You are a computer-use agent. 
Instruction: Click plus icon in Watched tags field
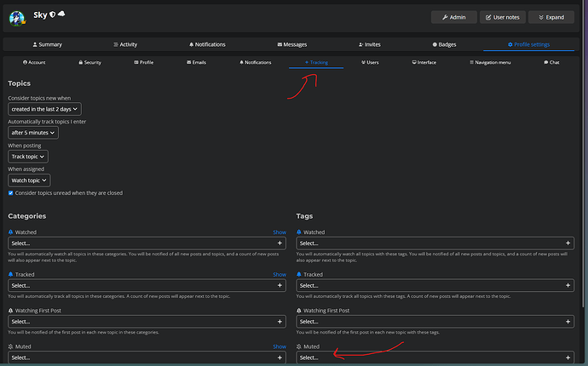pyautogui.click(x=568, y=243)
